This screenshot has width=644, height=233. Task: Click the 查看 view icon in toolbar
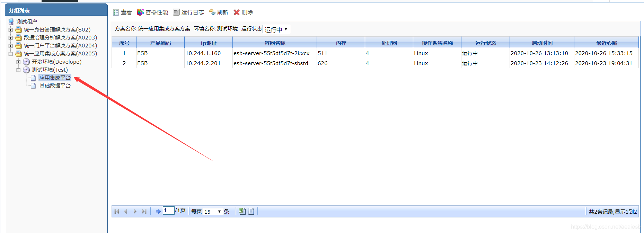pos(116,12)
